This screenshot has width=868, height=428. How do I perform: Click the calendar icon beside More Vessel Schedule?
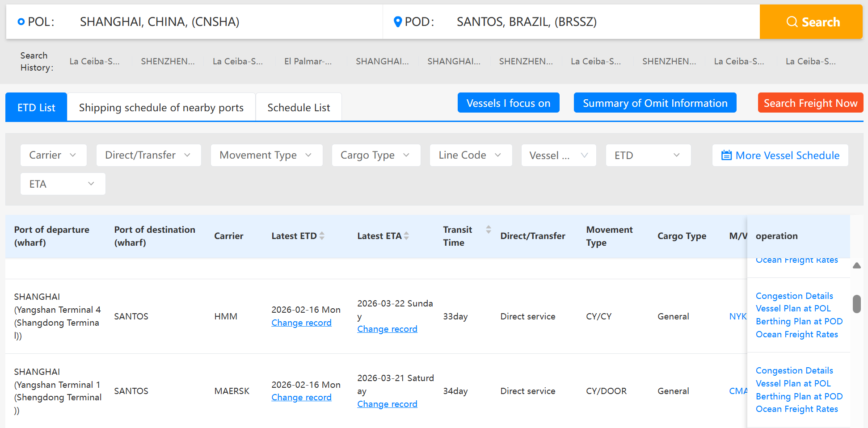pos(726,155)
